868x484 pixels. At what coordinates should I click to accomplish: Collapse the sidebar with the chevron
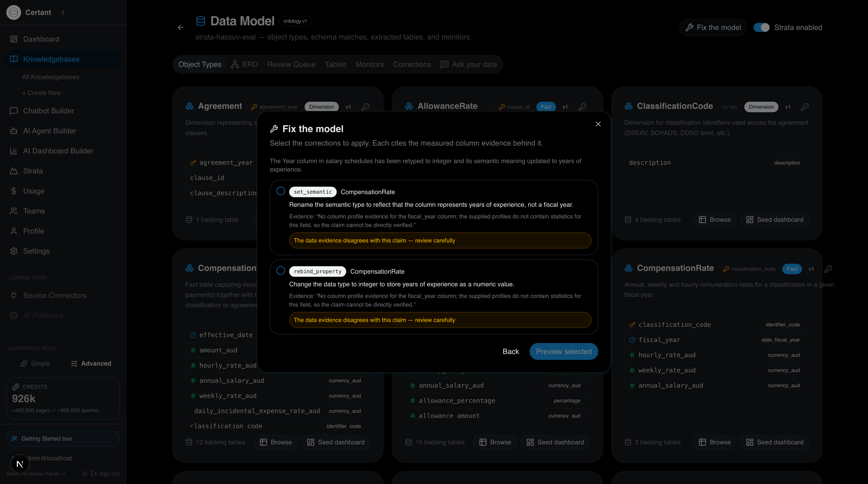pyautogui.click(x=63, y=12)
